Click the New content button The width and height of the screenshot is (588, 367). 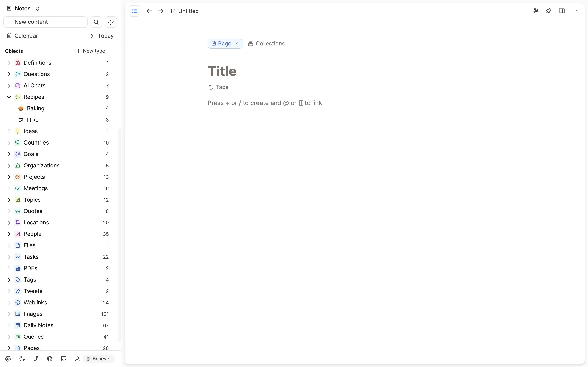pyautogui.click(x=45, y=22)
